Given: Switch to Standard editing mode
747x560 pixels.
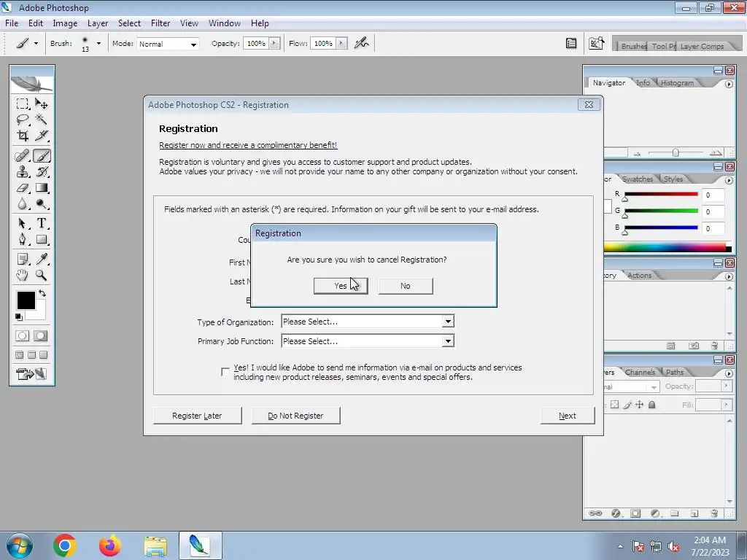Looking at the screenshot, I should pyautogui.click(x=22, y=336).
